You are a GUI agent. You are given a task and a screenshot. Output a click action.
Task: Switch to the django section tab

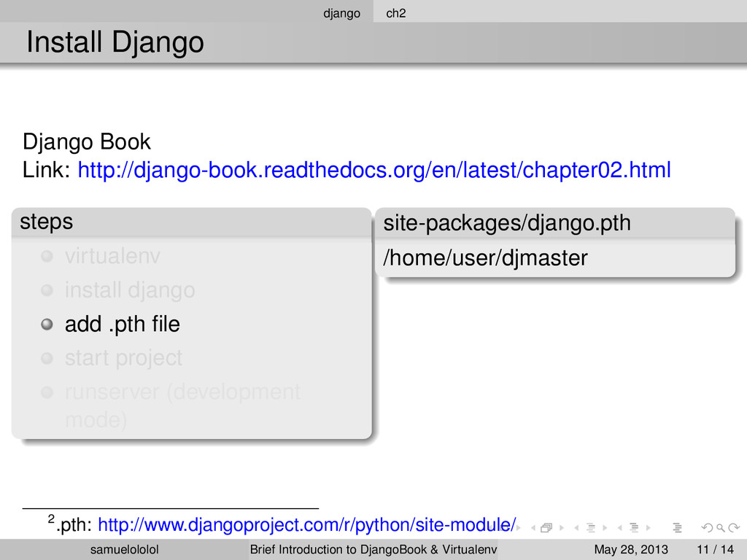[x=341, y=13]
